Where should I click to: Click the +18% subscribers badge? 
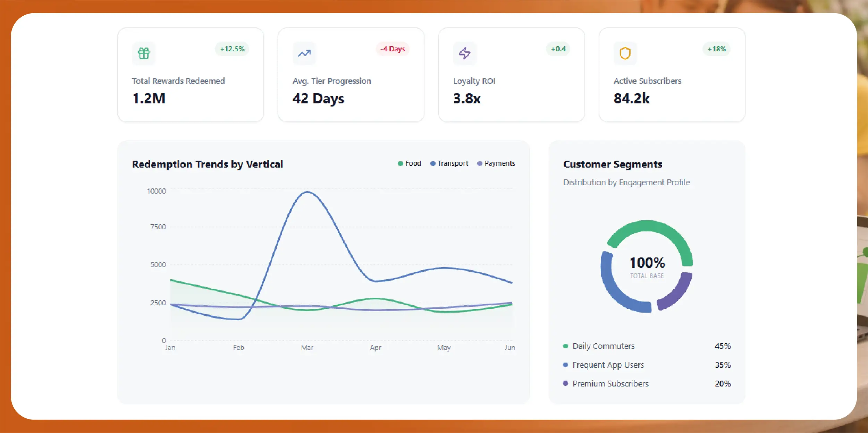[x=717, y=49]
